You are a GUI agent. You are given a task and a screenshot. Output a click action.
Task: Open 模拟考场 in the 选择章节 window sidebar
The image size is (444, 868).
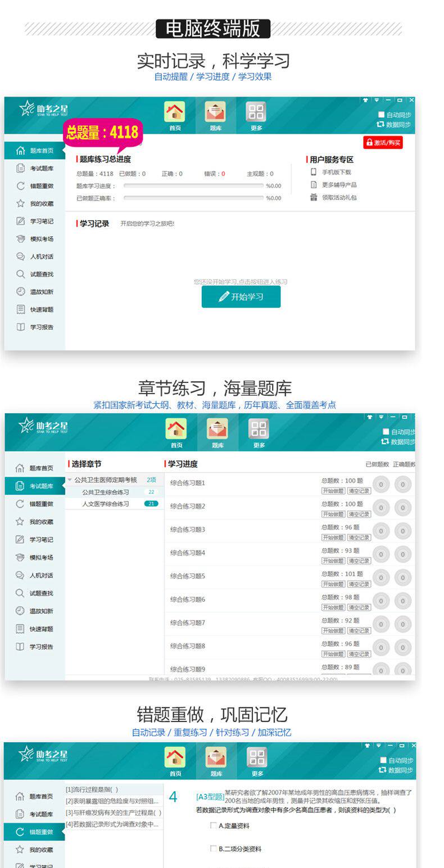point(35,558)
